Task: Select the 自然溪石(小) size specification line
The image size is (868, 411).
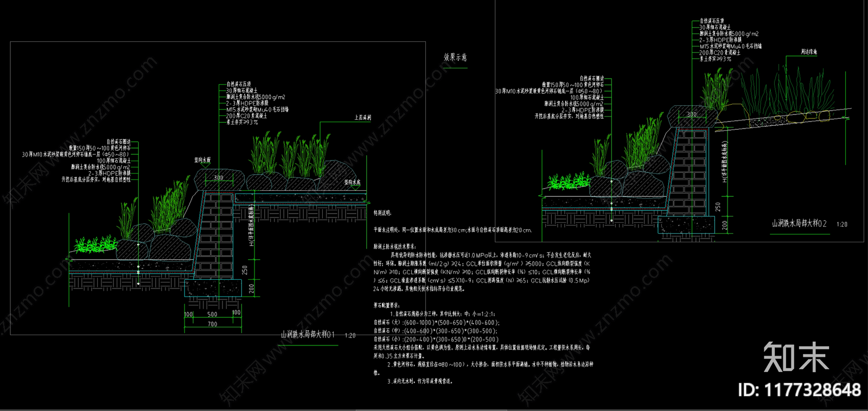Action: (436, 339)
